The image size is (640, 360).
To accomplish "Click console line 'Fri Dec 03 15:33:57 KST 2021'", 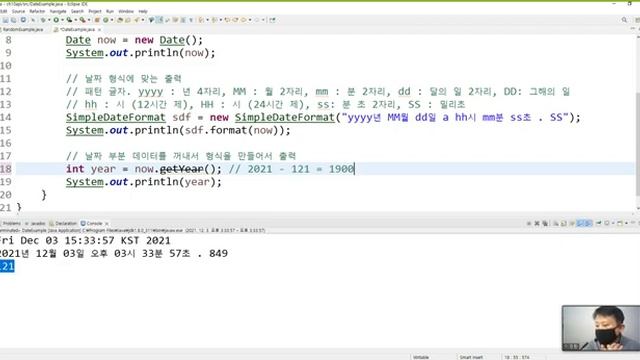I will click(85, 240).
